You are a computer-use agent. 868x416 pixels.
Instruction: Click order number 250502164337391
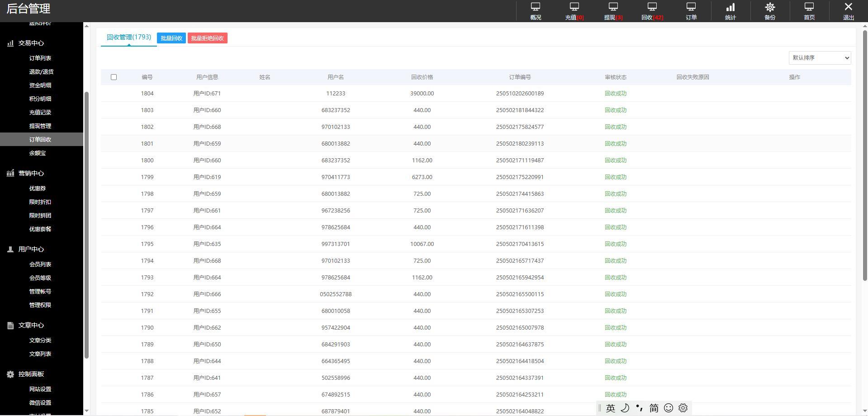coord(520,378)
